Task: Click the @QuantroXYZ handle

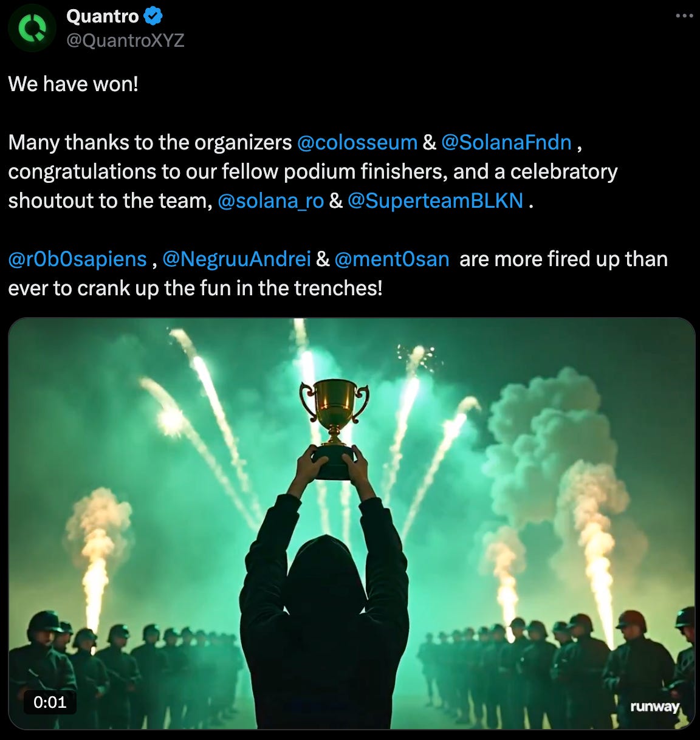Action: pyautogui.click(x=125, y=40)
